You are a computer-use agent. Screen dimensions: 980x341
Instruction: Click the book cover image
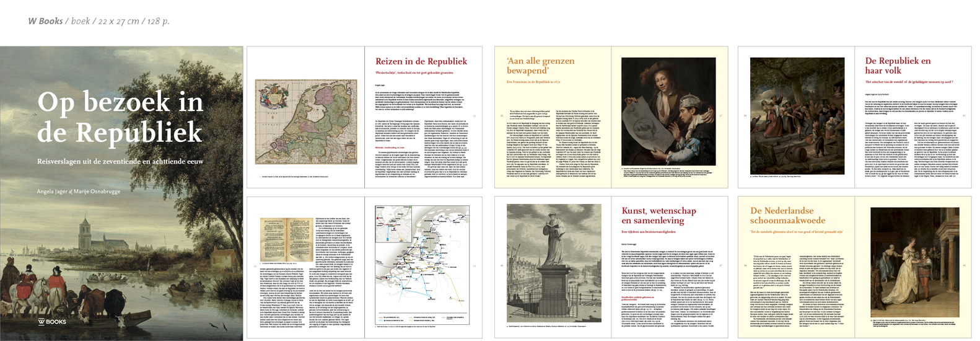(x=121, y=193)
